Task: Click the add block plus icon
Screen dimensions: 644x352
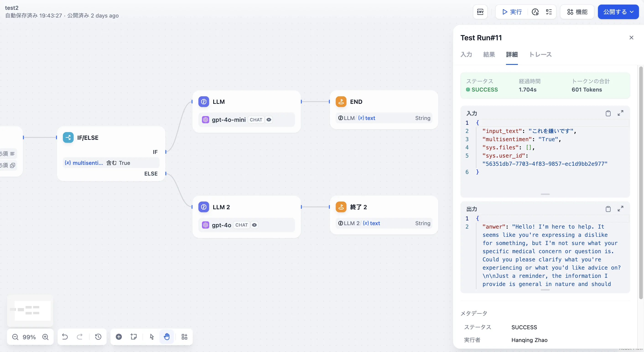Action: (119, 337)
